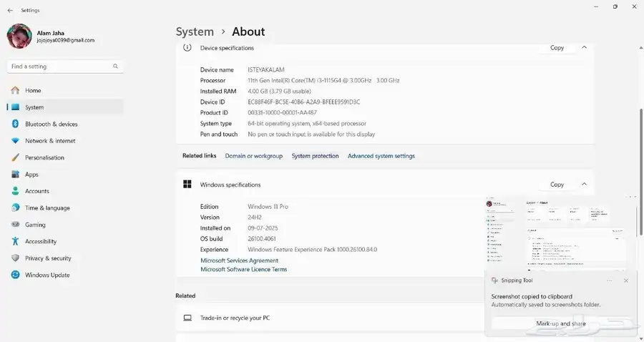
Task: Copy the Device specifications
Action: click(557, 48)
